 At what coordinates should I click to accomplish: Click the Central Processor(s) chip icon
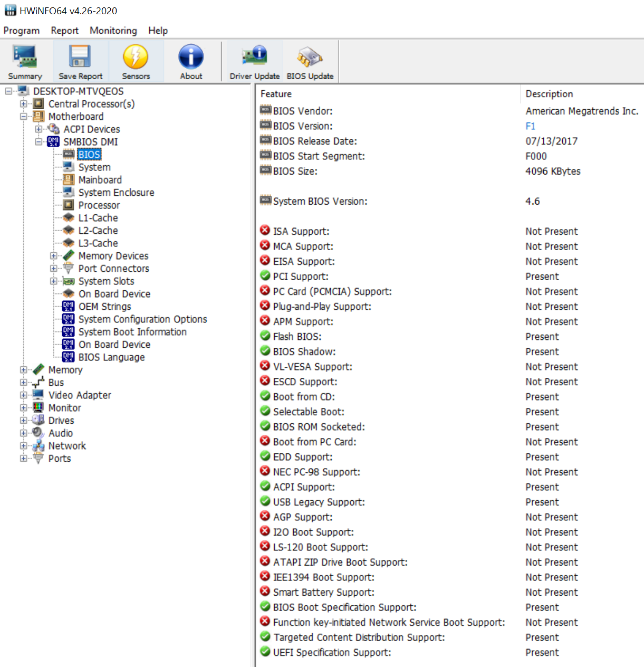tap(39, 104)
